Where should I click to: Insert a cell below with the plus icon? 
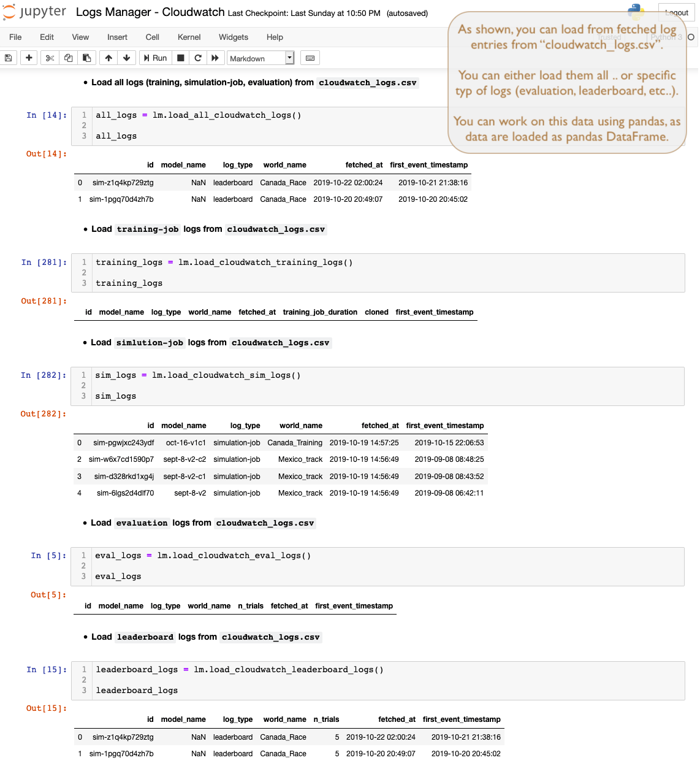click(29, 58)
